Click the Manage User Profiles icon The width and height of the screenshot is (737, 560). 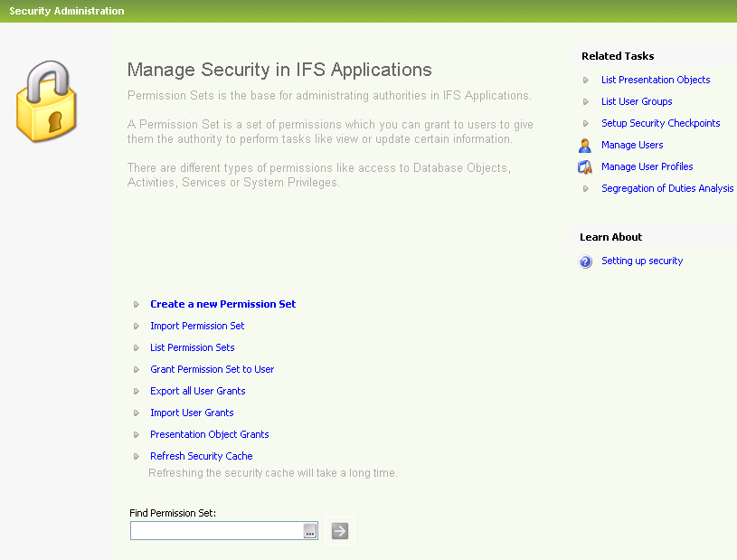coord(585,166)
